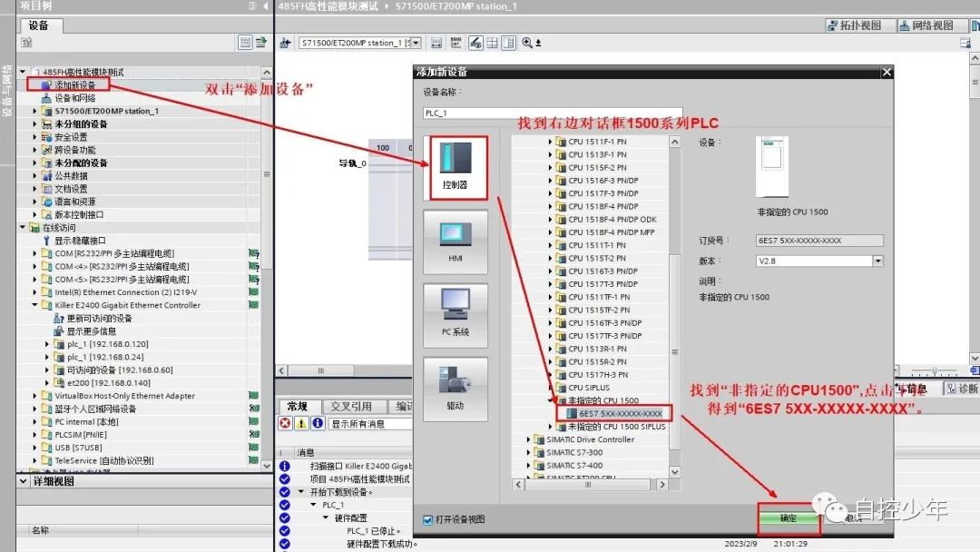980x552 pixels.
Task: Click the 设备名称 PLC_1 input field
Action: [x=554, y=113]
